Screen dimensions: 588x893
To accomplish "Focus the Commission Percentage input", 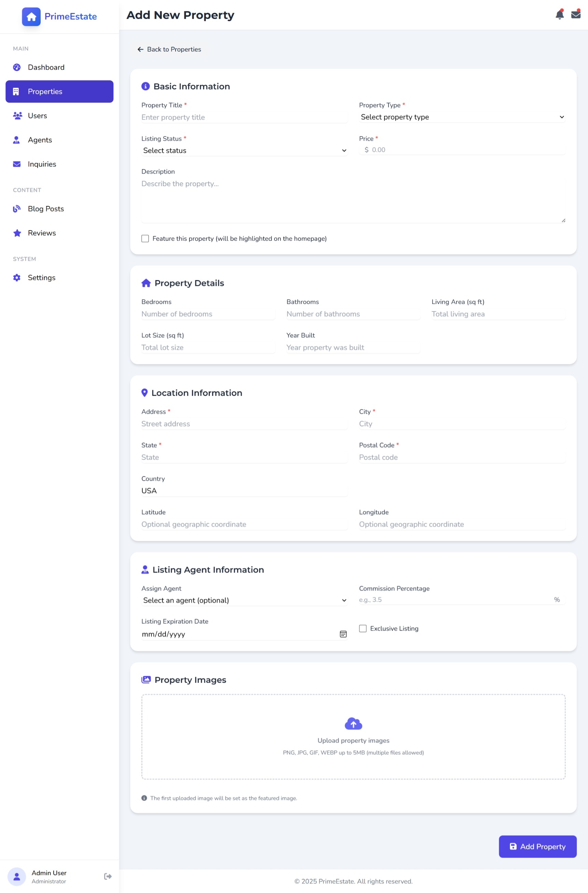I will coord(454,600).
